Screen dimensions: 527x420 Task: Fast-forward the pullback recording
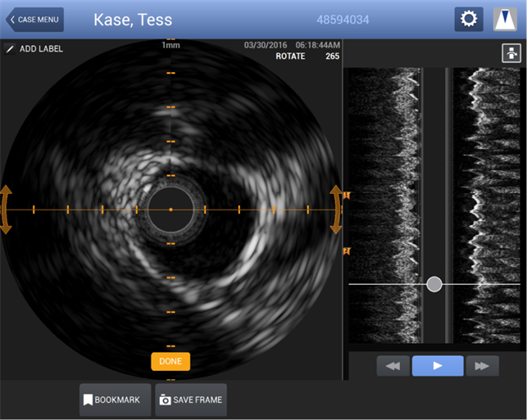482,366
